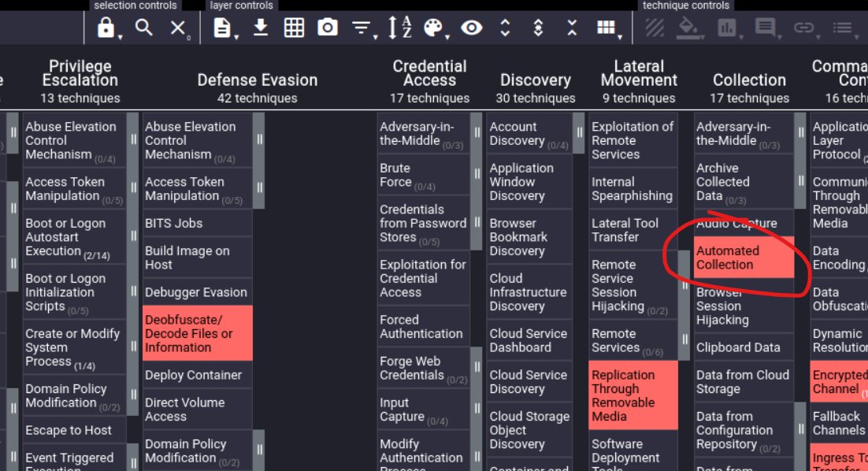Render layer to SVG with camera icon
Image resolution: width=868 pixels, height=471 pixels.
click(327, 27)
